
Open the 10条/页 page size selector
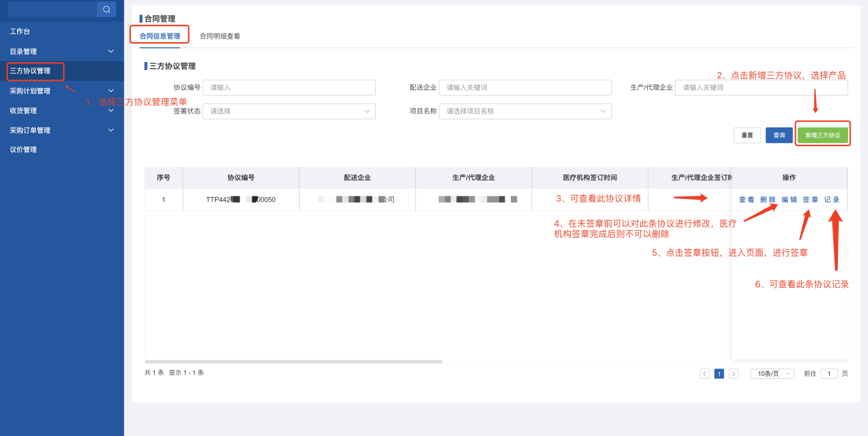[772, 374]
